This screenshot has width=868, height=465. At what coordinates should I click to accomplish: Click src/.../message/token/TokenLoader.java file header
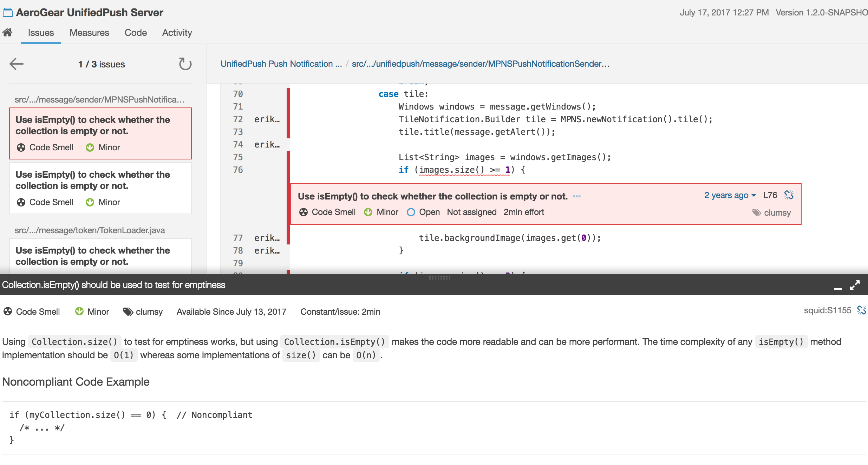coord(90,230)
